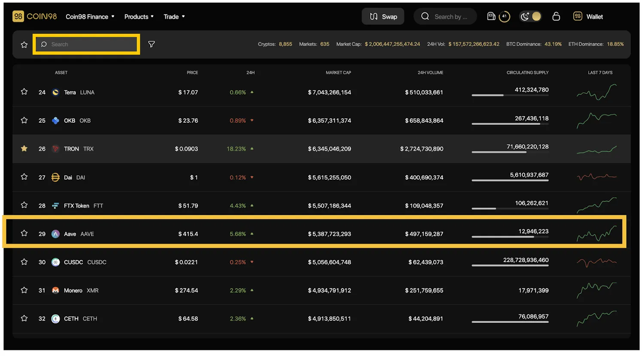Favorite Aave with its star

24,233
